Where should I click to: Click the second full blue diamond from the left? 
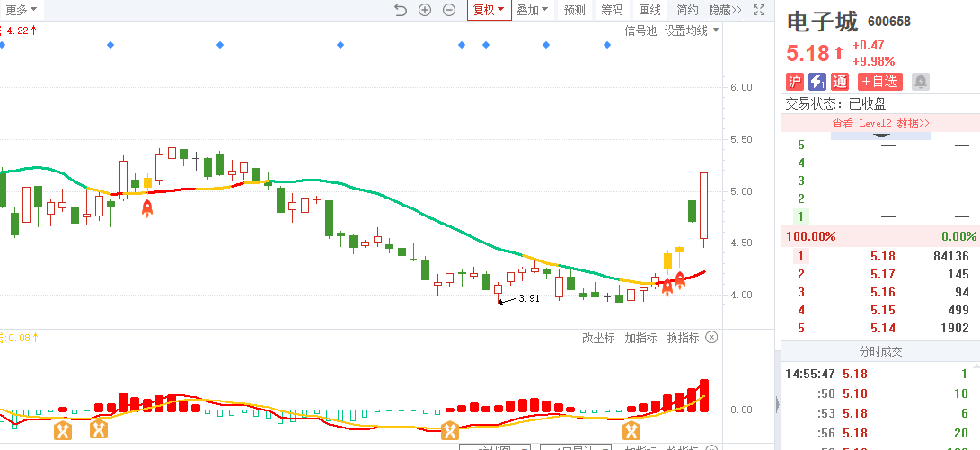220,45
